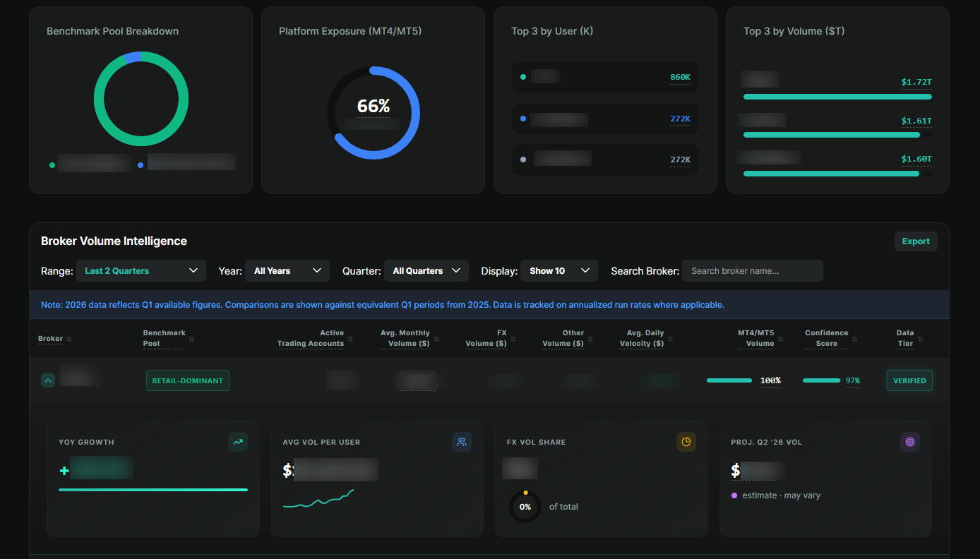The height and width of the screenshot is (559, 980).
Task: Click the Export button
Action: (x=916, y=241)
